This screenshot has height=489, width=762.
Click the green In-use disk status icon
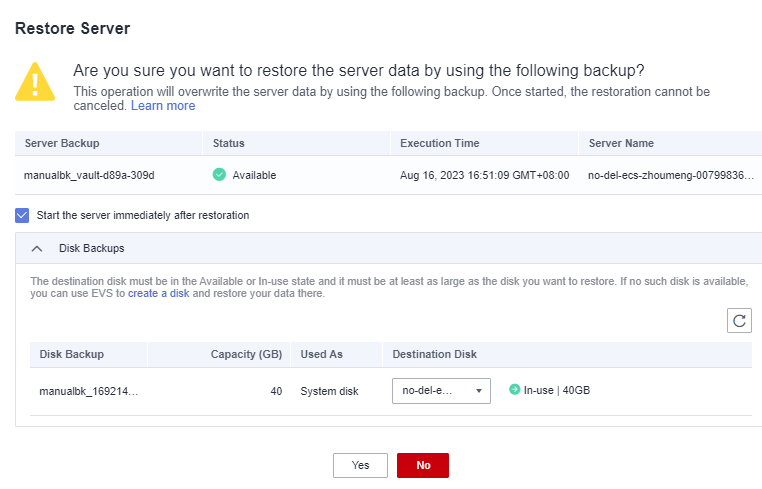514,390
